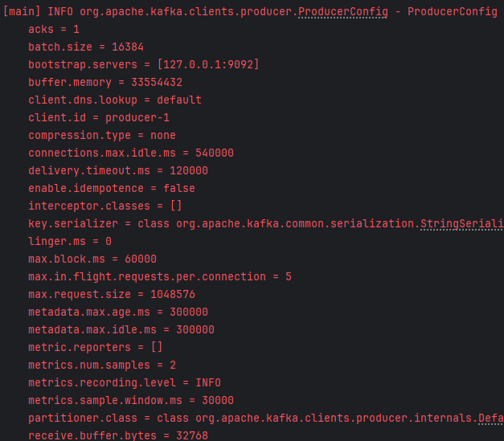Viewport: 504px width, 441px height.
Task: Click the interceptor.classes = [] line
Action: 105,206
